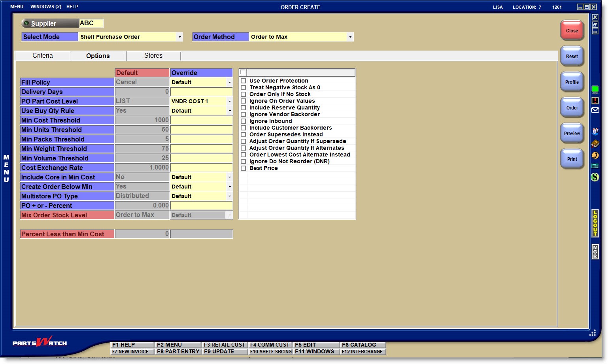The image size is (608, 364).
Task: Open the Order Method dropdown arrow
Action: coord(350,37)
